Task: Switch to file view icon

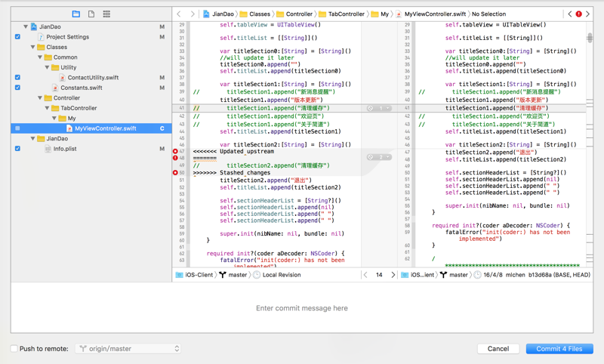Action: coord(91,14)
